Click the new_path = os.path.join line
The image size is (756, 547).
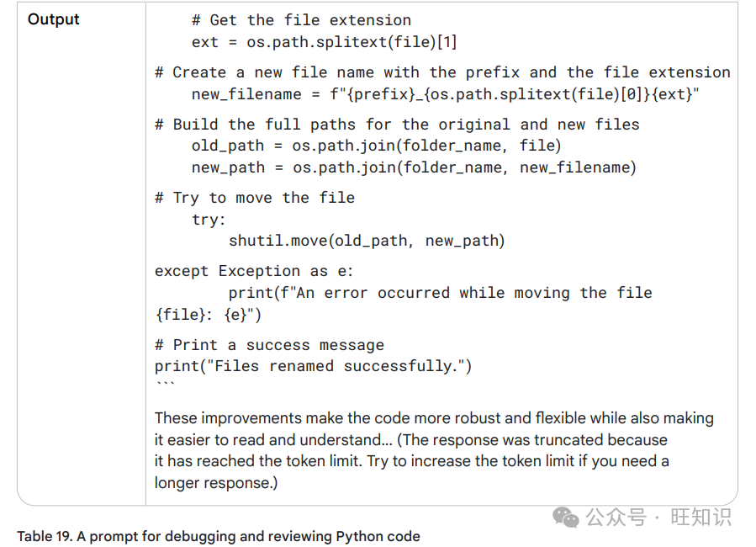414,167
